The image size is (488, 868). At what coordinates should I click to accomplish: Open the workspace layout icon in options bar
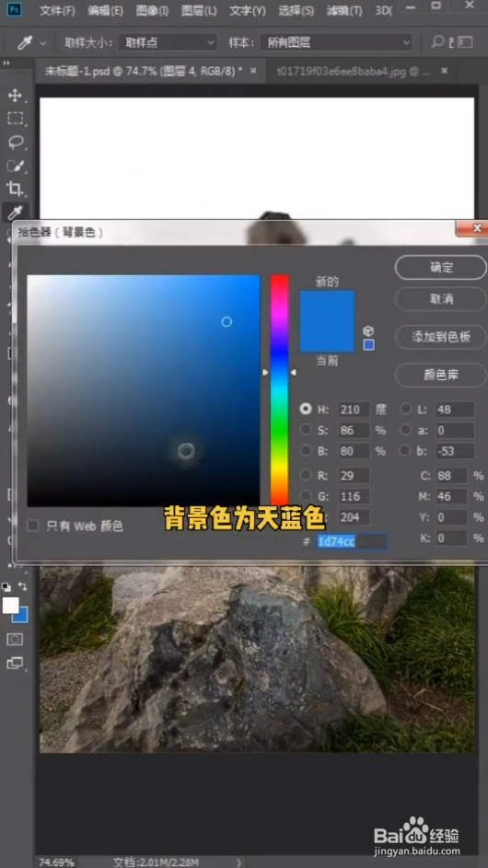coord(465,42)
